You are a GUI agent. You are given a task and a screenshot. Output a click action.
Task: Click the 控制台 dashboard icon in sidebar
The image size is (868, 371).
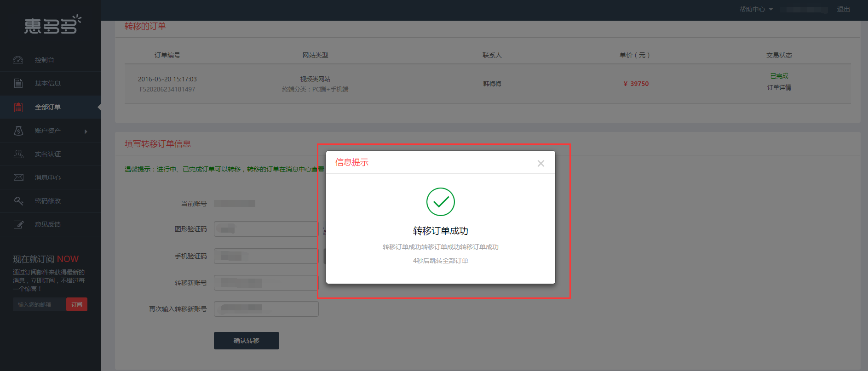point(18,60)
